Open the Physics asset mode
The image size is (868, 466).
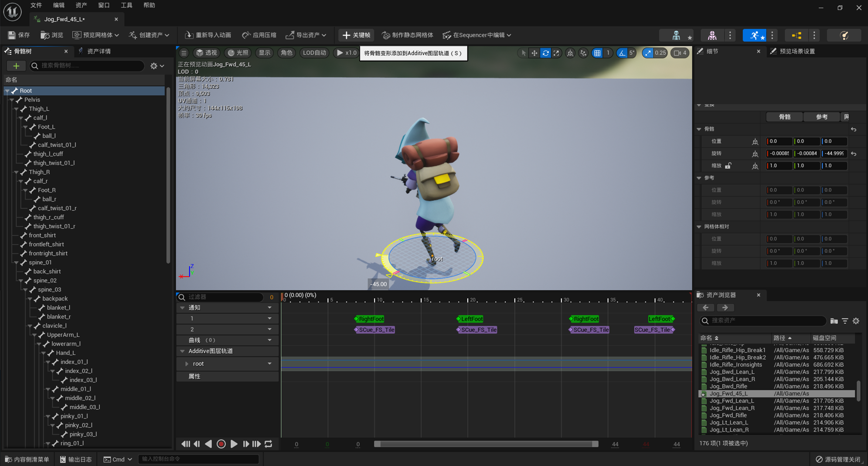[844, 35]
